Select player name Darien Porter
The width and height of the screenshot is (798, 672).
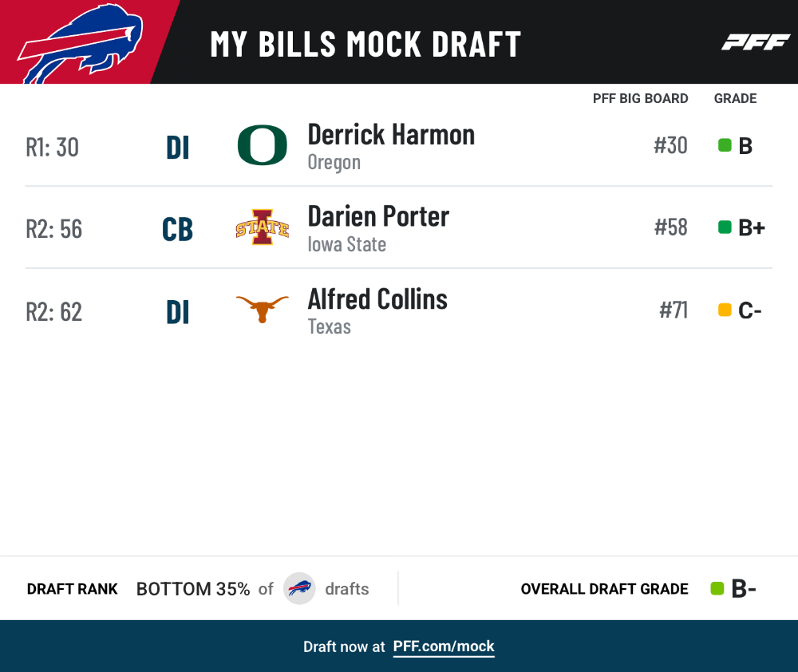[378, 217]
